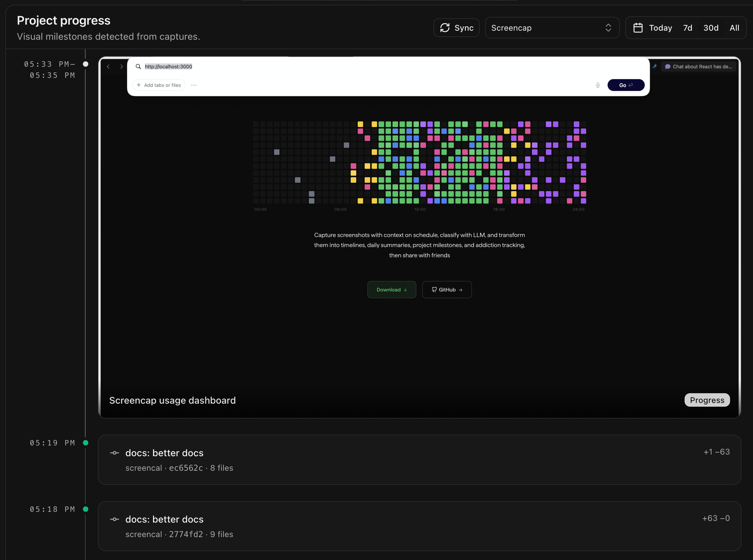Switch to the 7d range
753x560 pixels.
tap(688, 28)
